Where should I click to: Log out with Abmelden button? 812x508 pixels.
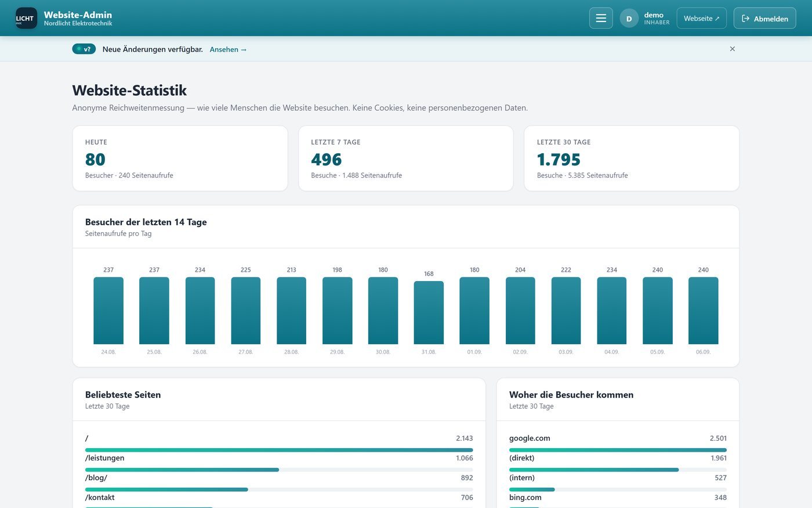(764, 18)
